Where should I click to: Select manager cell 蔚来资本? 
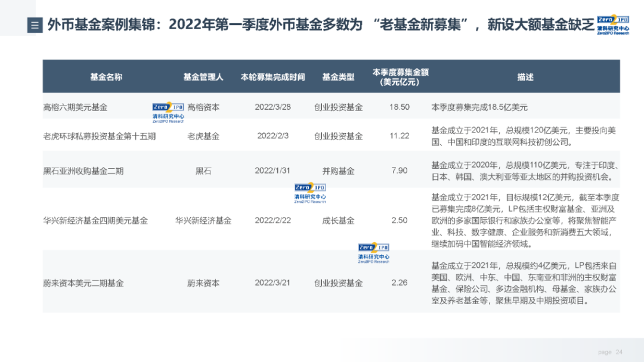pos(203,283)
